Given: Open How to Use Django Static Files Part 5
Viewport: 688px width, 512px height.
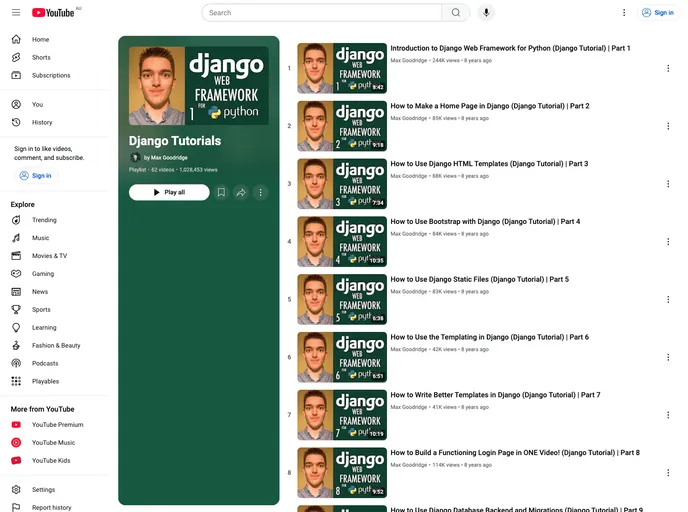Looking at the screenshot, I should [480, 279].
